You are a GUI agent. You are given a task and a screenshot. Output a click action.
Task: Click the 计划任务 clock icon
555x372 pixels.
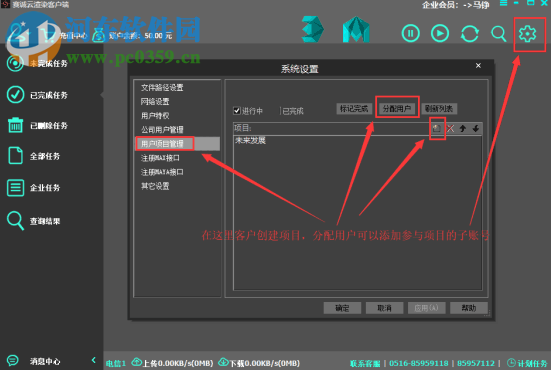(511, 362)
